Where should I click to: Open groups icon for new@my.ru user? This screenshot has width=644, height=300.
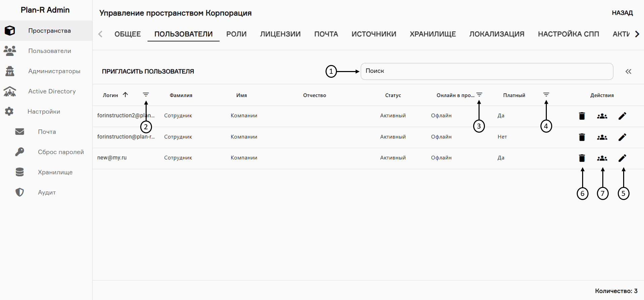(602, 158)
